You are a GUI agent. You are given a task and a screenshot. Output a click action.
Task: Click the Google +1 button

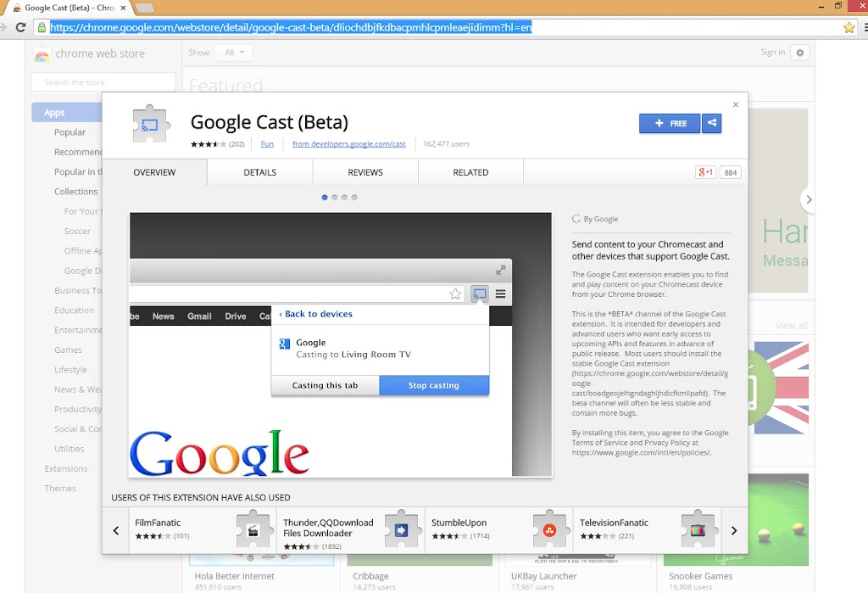pos(705,172)
